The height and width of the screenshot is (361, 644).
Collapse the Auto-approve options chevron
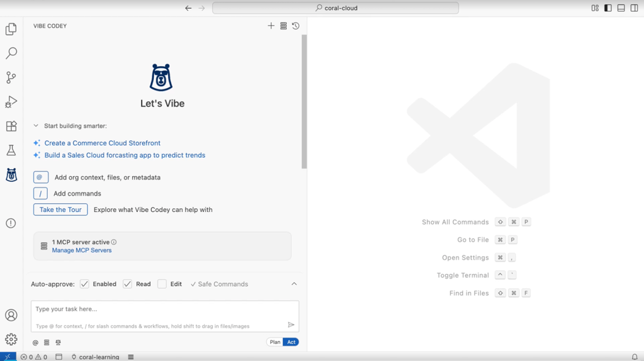294,284
